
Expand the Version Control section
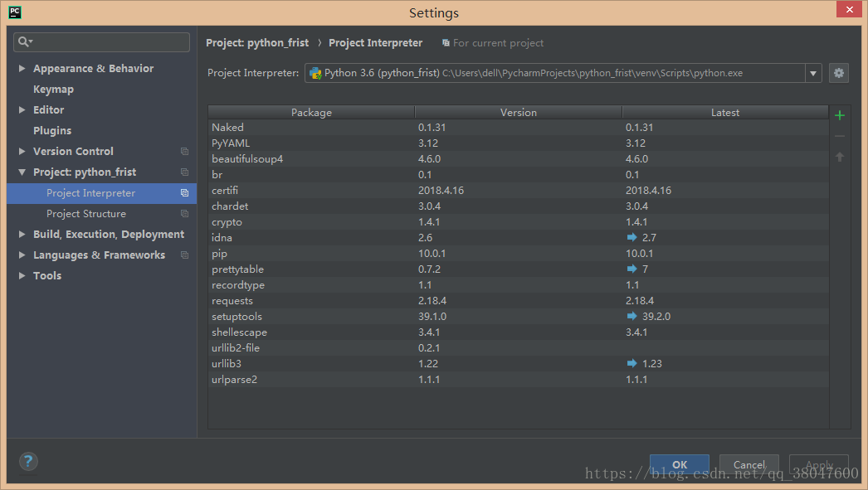[22, 151]
